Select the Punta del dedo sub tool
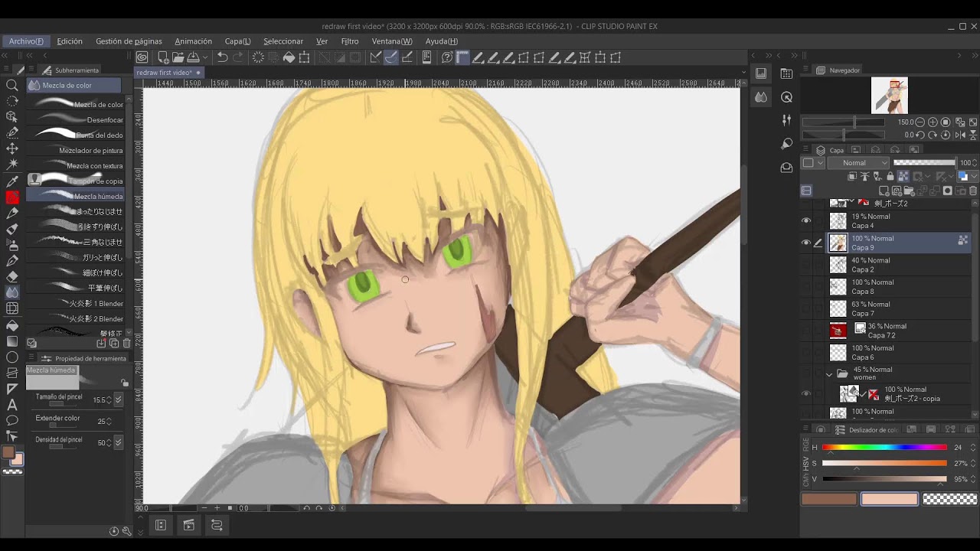The image size is (980, 551). click(77, 135)
